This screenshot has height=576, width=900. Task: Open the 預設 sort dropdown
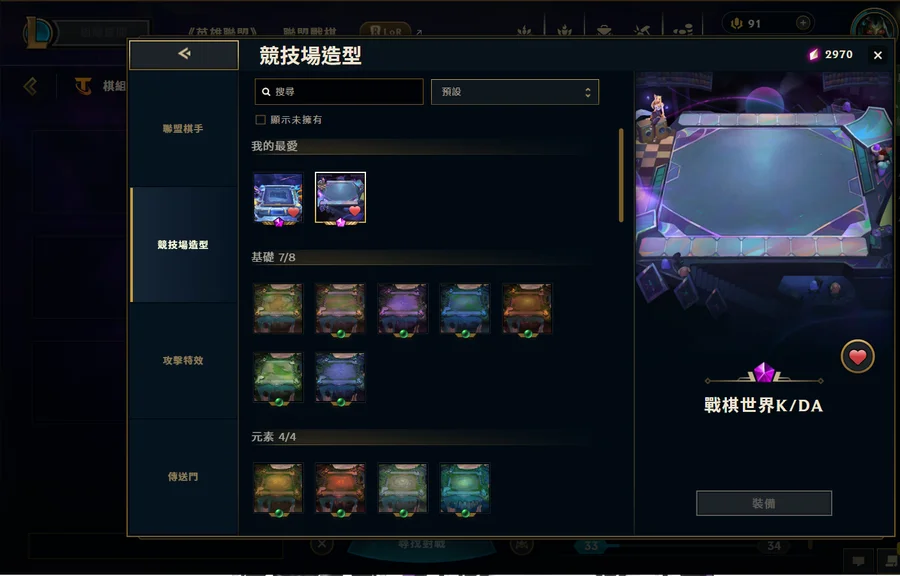tap(515, 92)
